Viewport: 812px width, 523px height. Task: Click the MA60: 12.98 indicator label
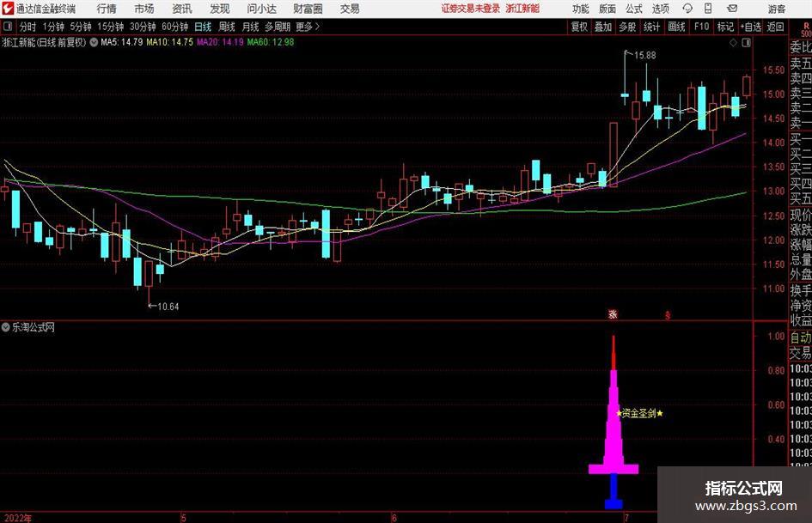click(x=271, y=42)
